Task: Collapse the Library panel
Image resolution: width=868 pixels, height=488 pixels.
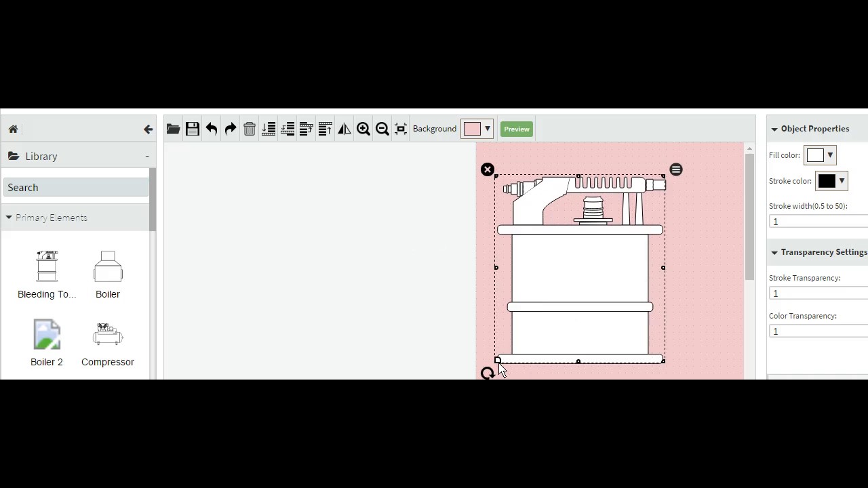Action: click(x=147, y=156)
